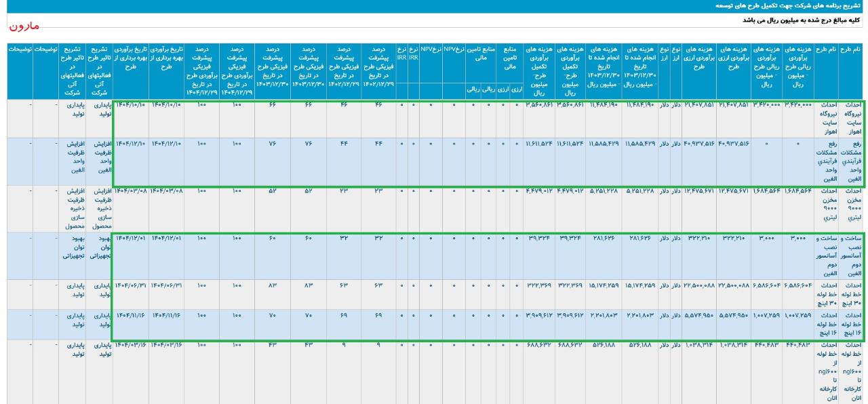Click the rightmost 3,420,000 cost cell in first row
The image size is (868, 404).
(x=800, y=106)
